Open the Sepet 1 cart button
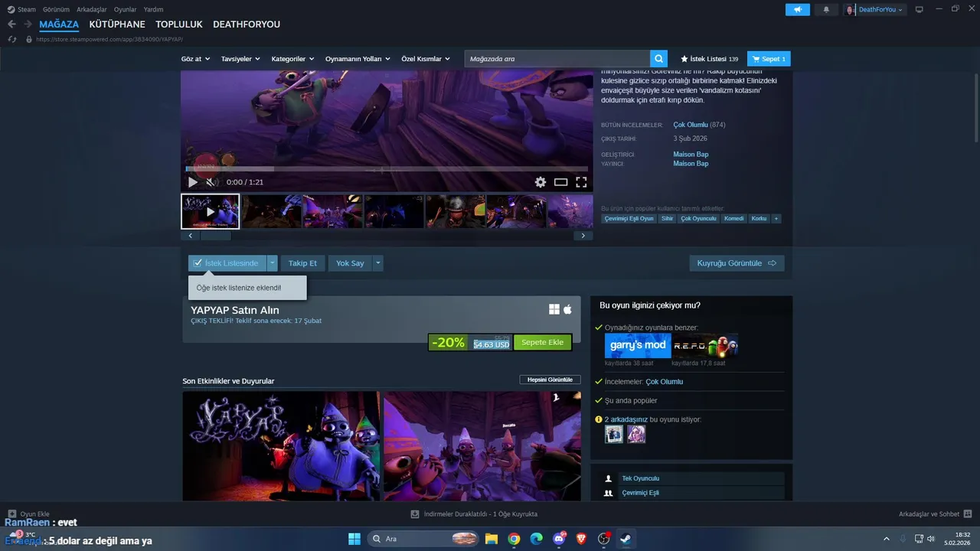The height and width of the screenshot is (551, 980). coord(769,59)
